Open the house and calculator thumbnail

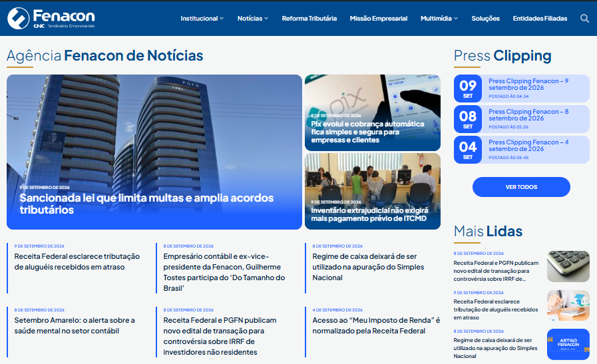coord(568,305)
